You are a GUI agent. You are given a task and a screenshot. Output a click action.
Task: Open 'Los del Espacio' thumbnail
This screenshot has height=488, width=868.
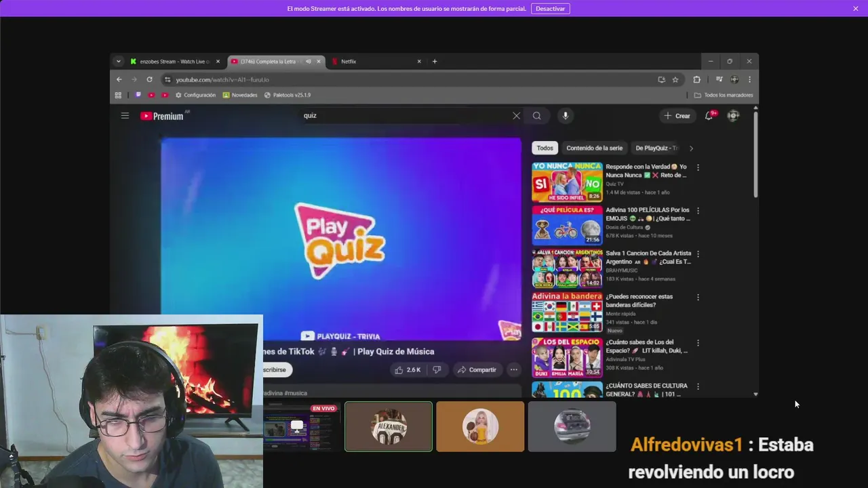(x=567, y=358)
